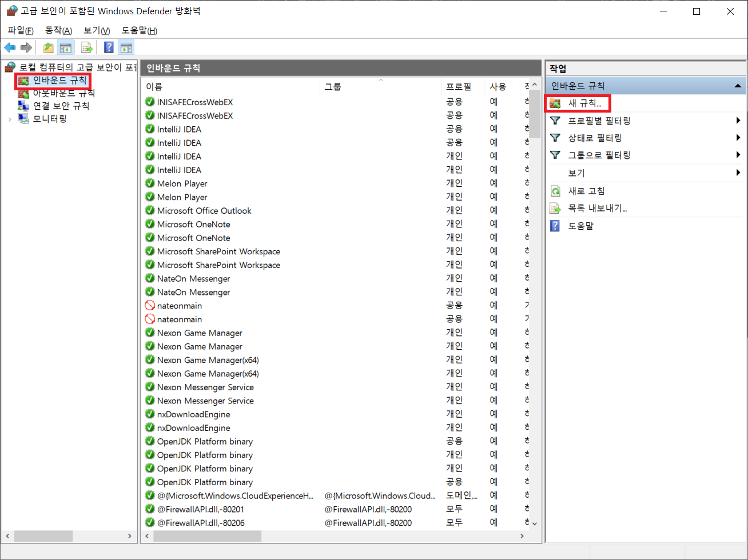
Task: Click the up arrow of the rules list scrollbar
Action: 535,85
